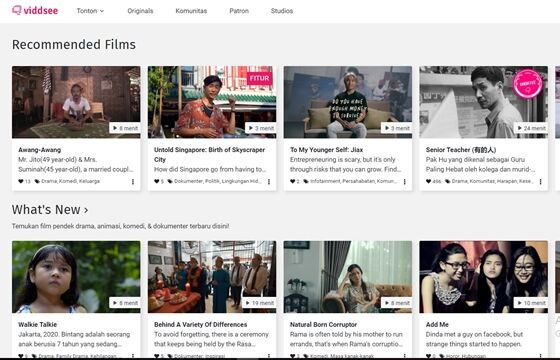This screenshot has width=560, height=360.
Task: Open the Studios menu item
Action: tap(282, 11)
